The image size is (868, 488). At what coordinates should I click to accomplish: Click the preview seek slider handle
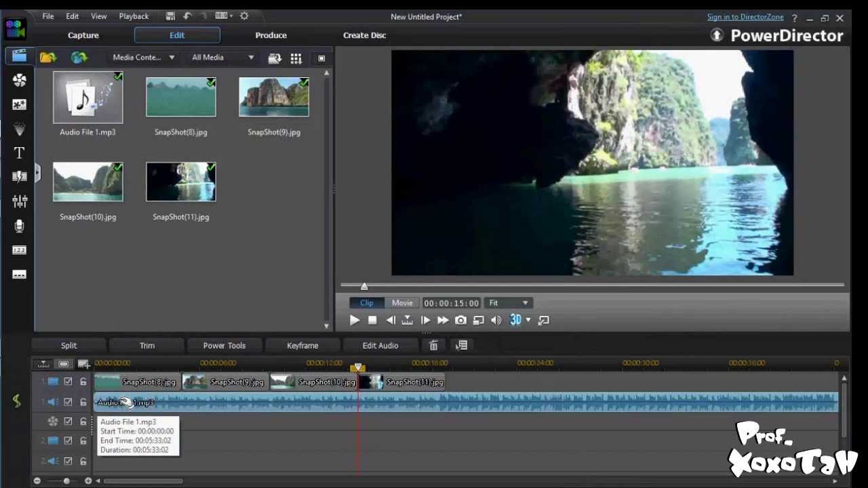pyautogui.click(x=364, y=286)
